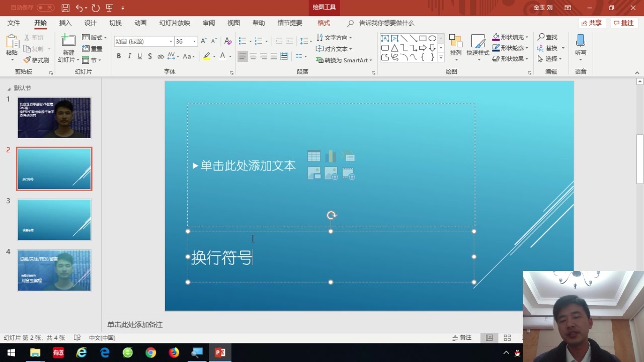The height and width of the screenshot is (362, 644).
Task: Open Align Text (对齐文本) dropdown
Action: pos(334,49)
